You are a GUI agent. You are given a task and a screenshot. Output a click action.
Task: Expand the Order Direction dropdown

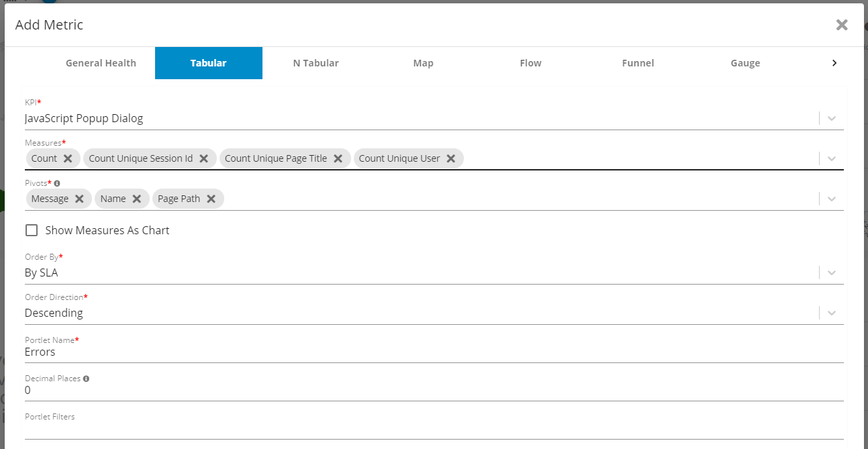point(832,313)
